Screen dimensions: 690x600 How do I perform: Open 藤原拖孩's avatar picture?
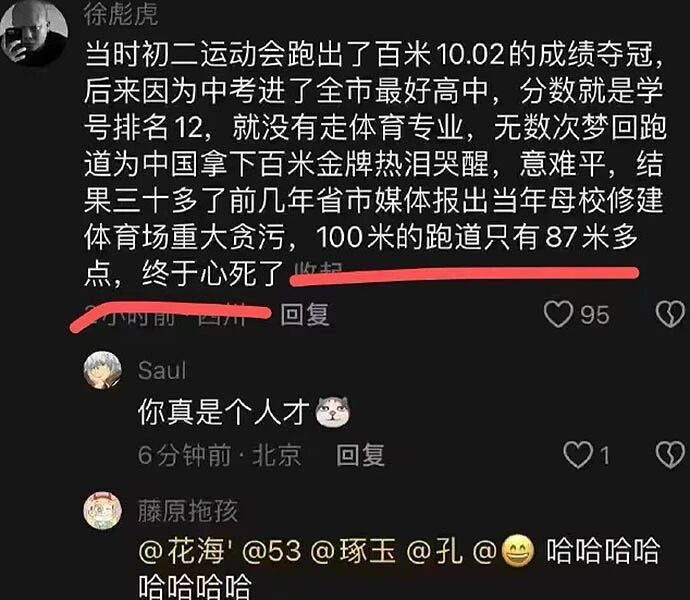103,511
